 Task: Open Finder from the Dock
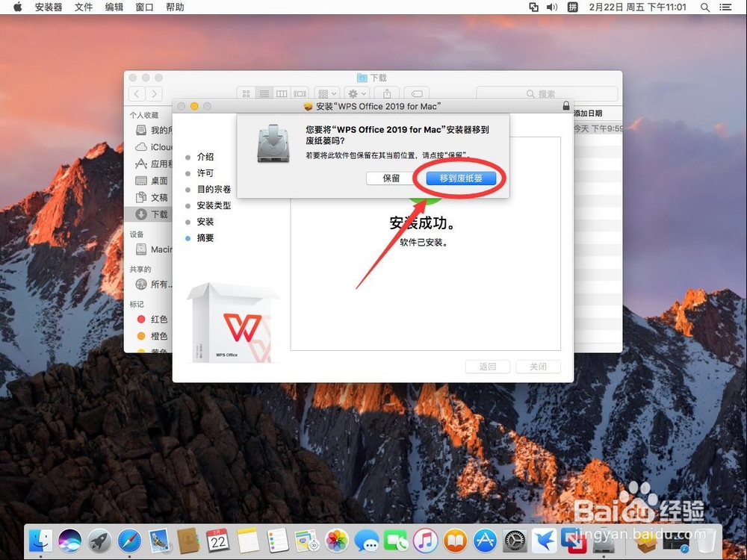click(x=40, y=541)
